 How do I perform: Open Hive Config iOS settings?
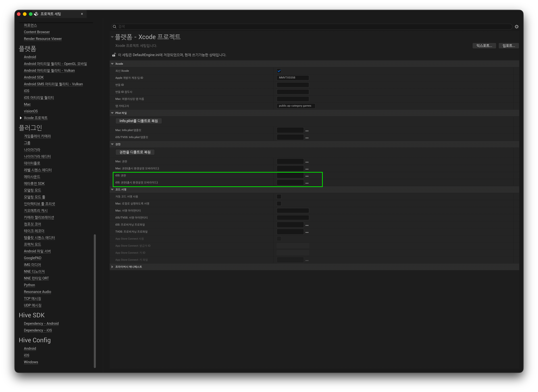point(27,355)
